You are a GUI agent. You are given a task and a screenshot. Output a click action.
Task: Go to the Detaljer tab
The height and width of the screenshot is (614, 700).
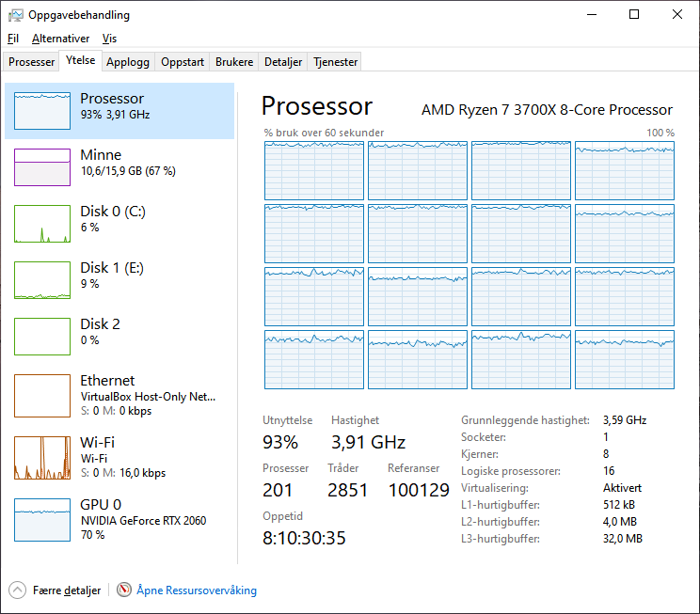283,62
